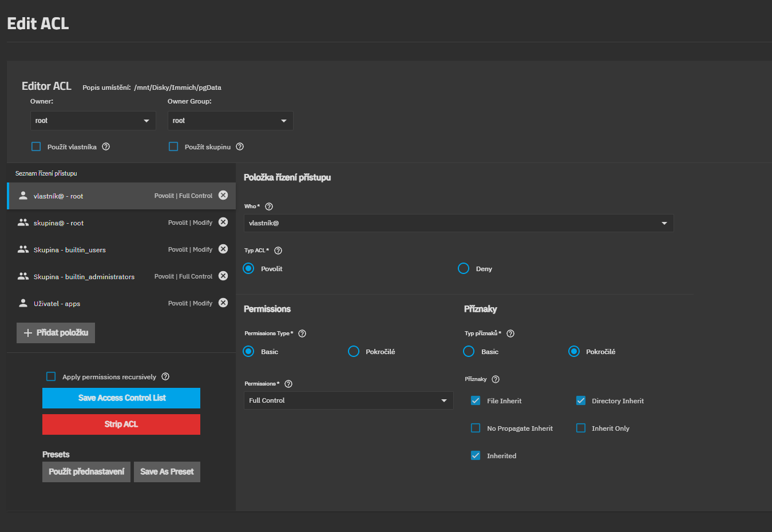Open help for Permissions Type
Viewport: 772px width, 532px height.
302,334
